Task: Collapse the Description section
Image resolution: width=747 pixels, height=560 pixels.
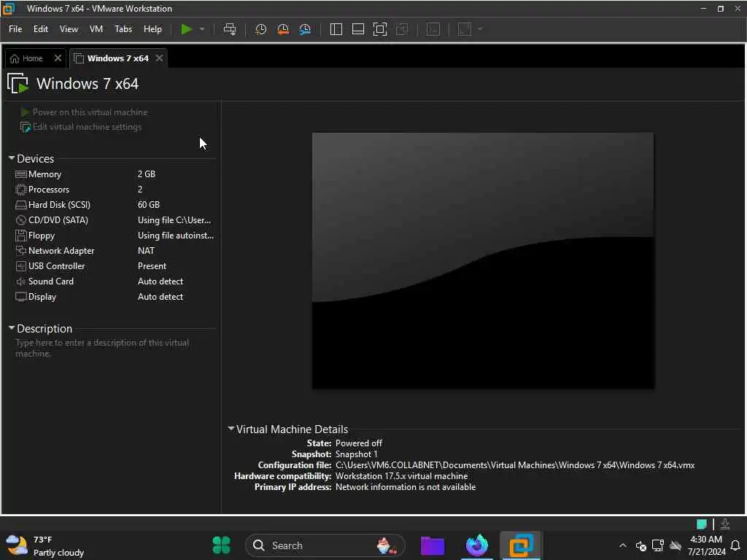Action: [x=12, y=328]
